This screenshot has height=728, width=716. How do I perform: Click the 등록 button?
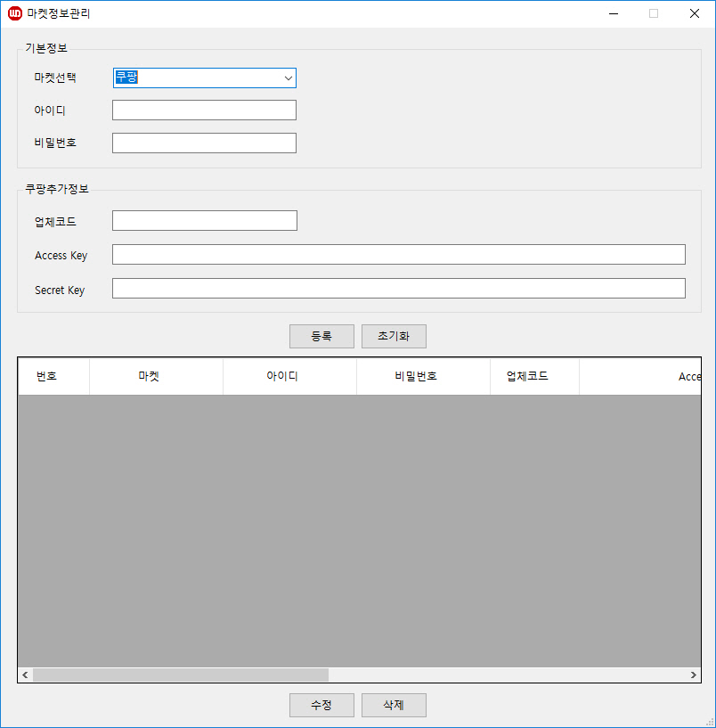[x=321, y=336]
